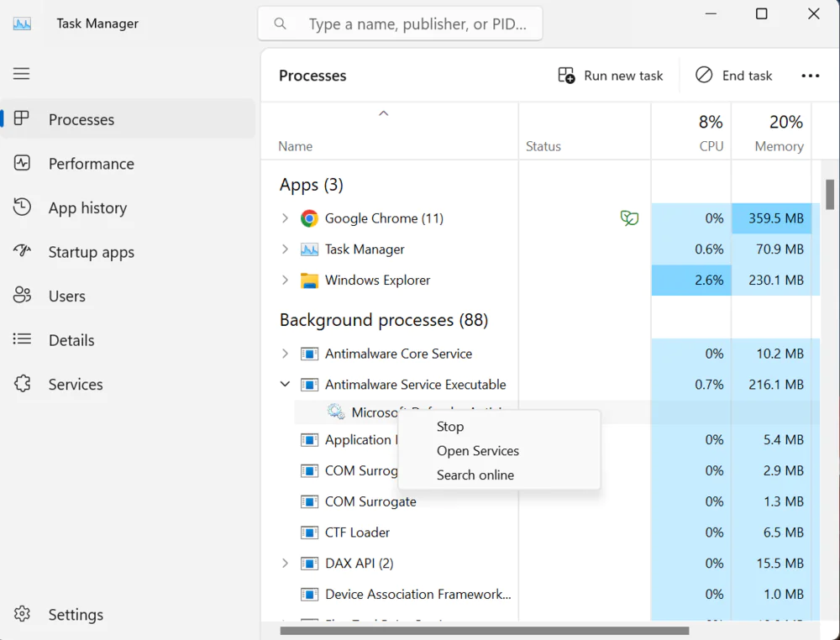Click the Apps (3) group header
Viewport: 840px width, 640px height.
click(x=312, y=186)
